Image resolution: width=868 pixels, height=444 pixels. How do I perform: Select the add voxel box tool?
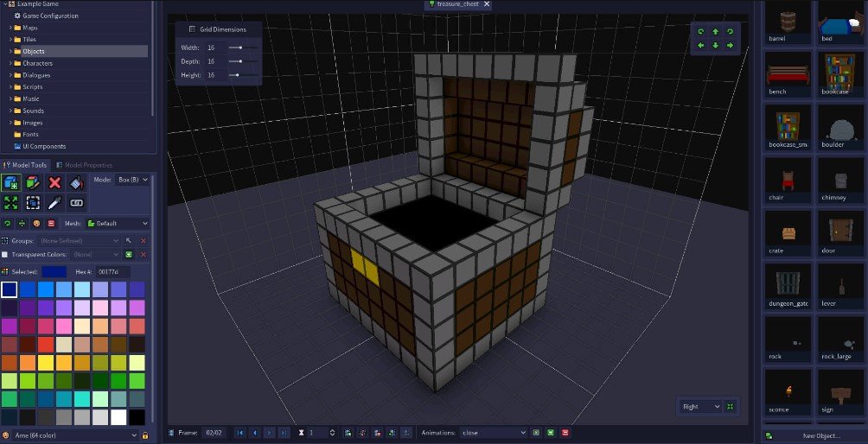coord(11,182)
